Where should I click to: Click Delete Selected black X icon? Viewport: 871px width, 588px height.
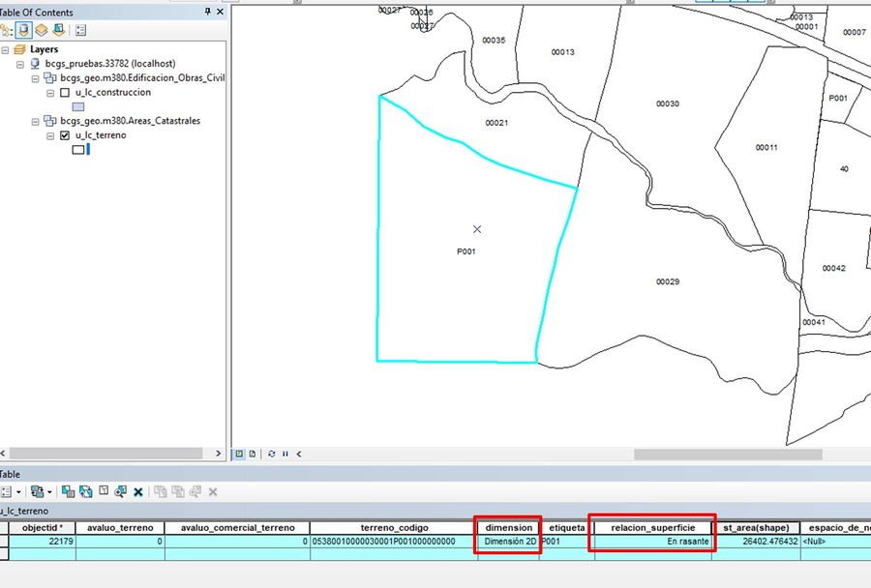pyautogui.click(x=138, y=492)
